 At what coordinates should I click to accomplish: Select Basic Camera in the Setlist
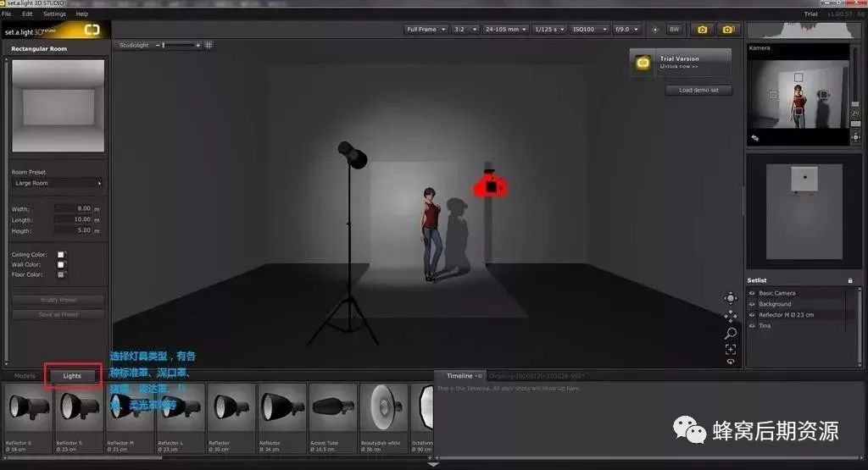[777, 293]
